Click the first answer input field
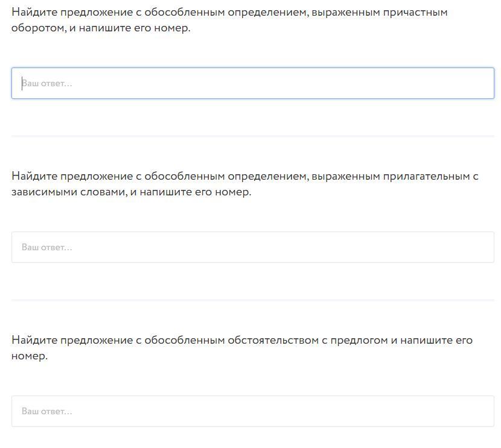This screenshot has height=448, width=501. (252, 83)
